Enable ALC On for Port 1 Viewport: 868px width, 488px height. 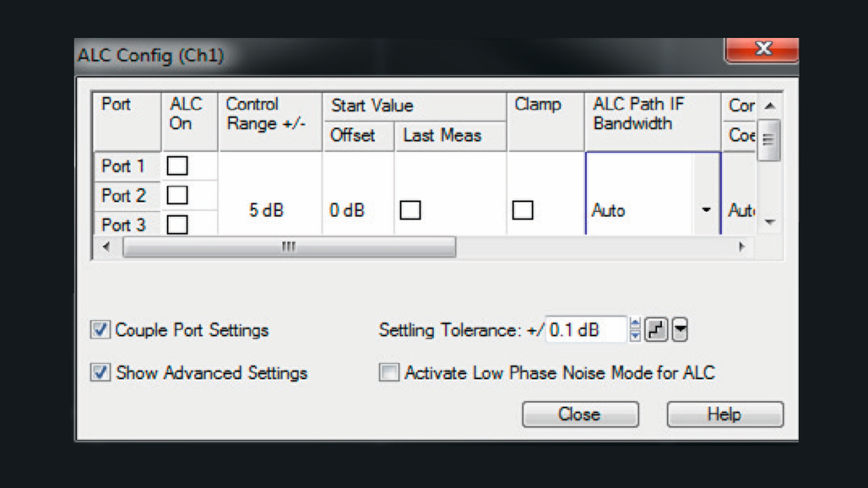[177, 166]
